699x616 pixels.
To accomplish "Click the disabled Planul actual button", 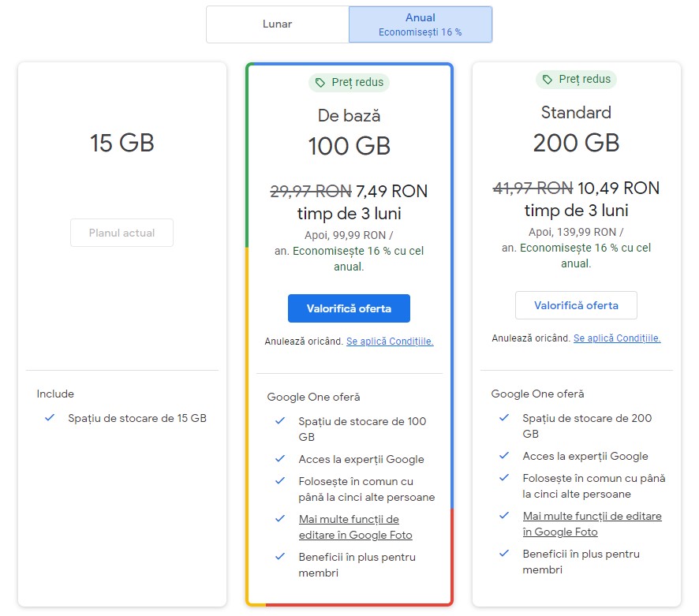I will pos(121,233).
